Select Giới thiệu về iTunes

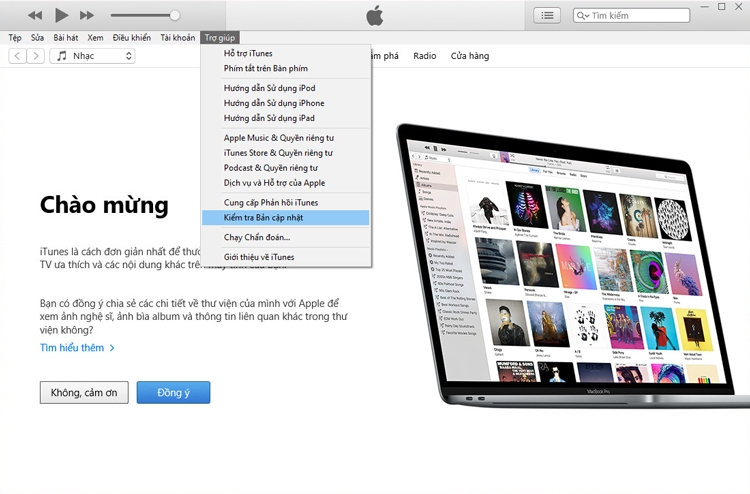[x=286, y=257]
